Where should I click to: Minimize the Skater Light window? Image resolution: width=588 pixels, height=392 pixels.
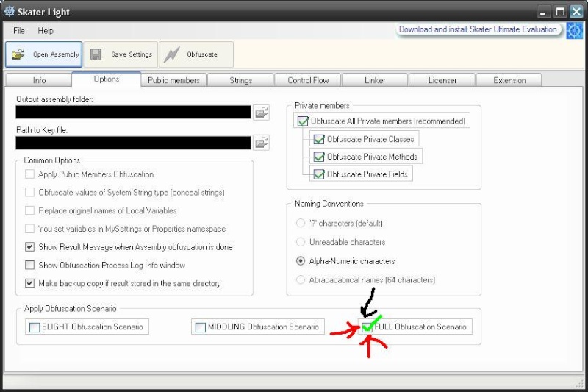(542, 12)
